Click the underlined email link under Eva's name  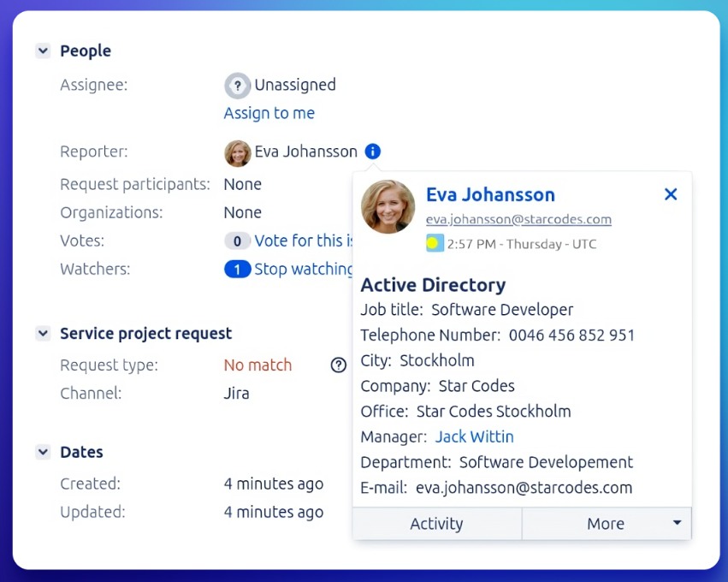[x=518, y=219]
